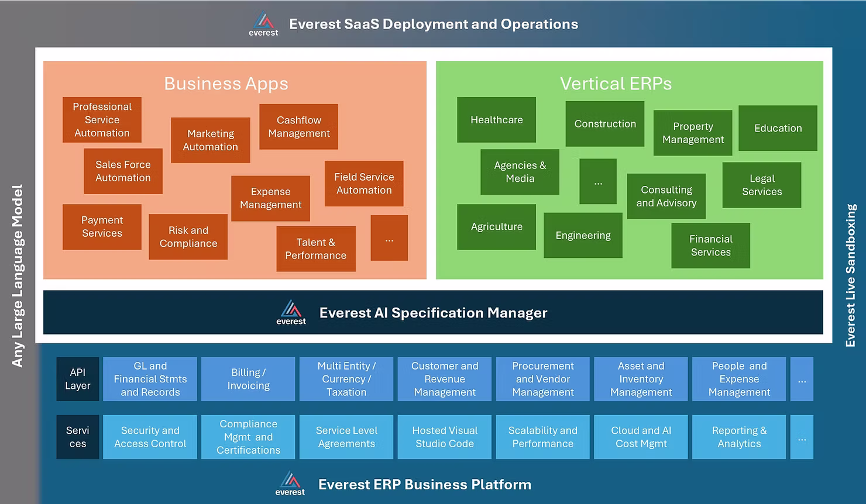Image resolution: width=866 pixels, height=504 pixels.
Task: Choose the Cashflow Management box
Action: pyautogui.click(x=299, y=127)
